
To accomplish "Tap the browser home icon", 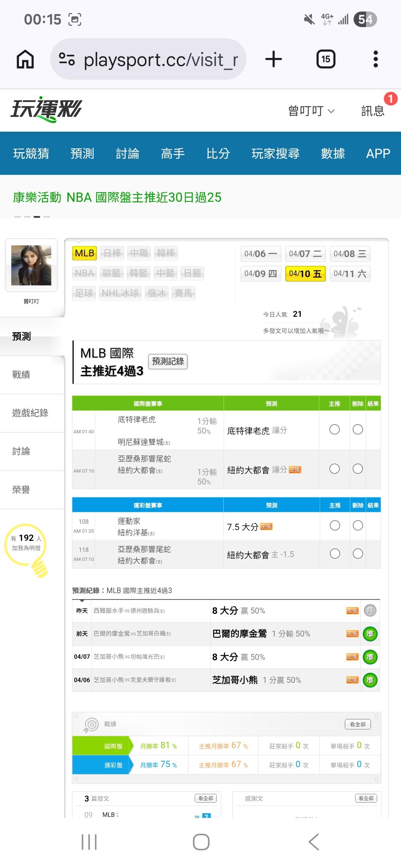I will (x=25, y=59).
